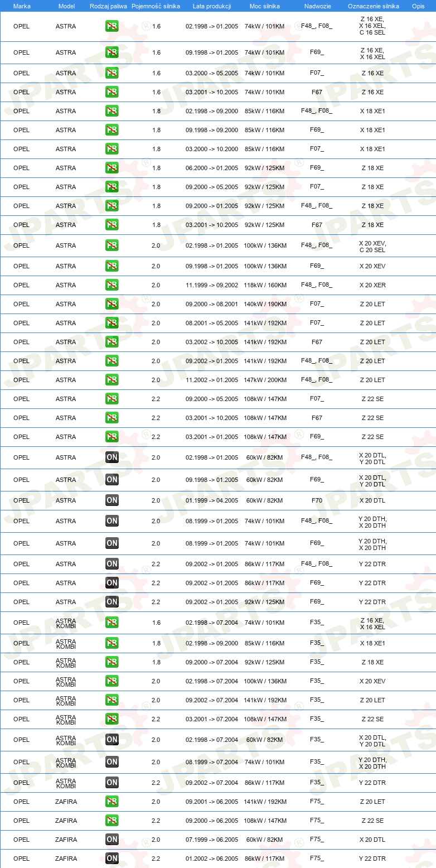This screenshot has width=436, height=868.
Task: Click the Model column header
Action: [66, 6]
